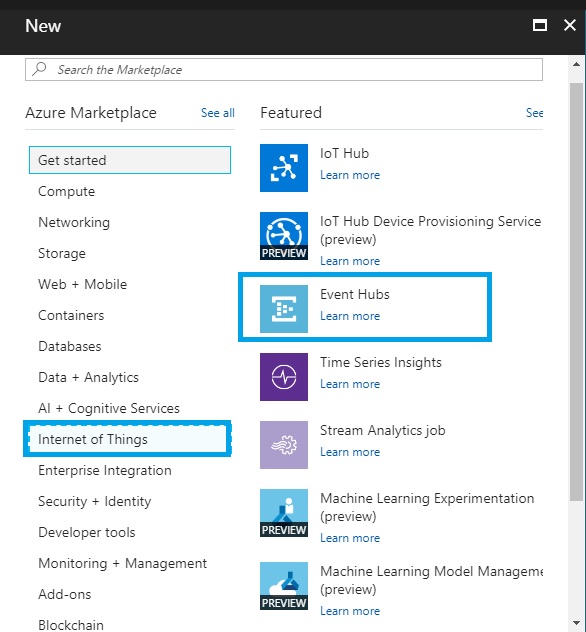Click the scrollbar down arrow
The width and height of the screenshot is (586, 632).
[x=576, y=623]
